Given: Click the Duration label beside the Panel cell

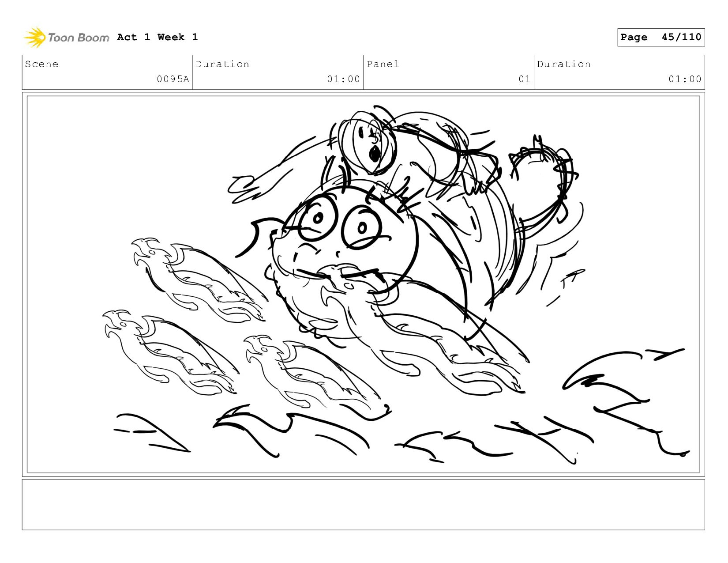Looking at the screenshot, I should click(564, 64).
